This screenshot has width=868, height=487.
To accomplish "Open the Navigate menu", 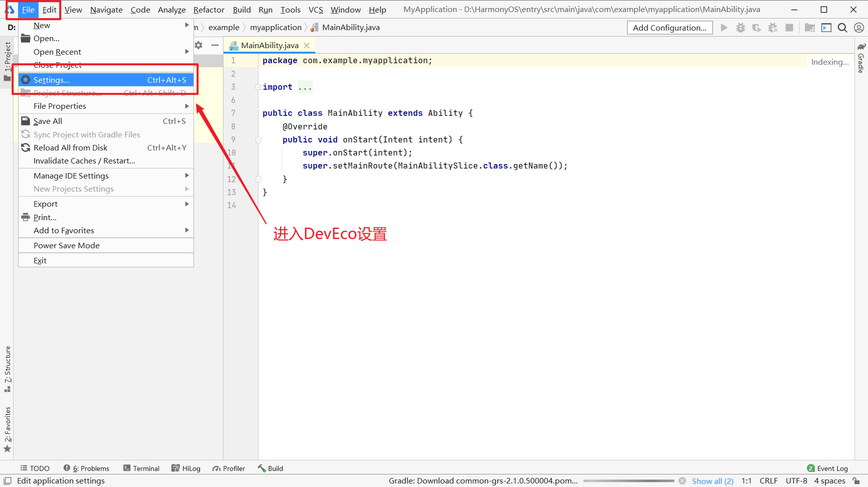I will click(x=106, y=10).
